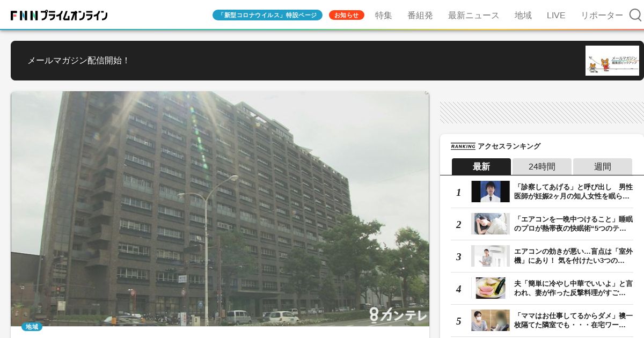The image size is (644, 338).
Task: Click rank 2 sleeping person thumbnail
Action: click(491, 224)
